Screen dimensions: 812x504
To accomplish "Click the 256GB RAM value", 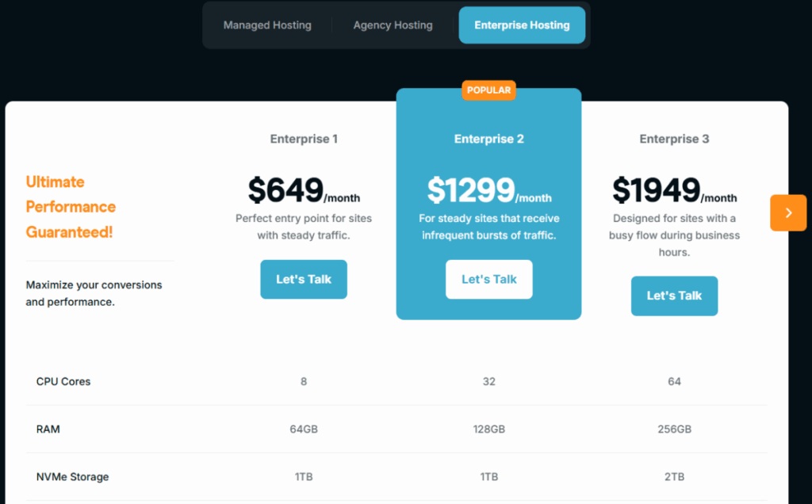I will [x=674, y=429].
